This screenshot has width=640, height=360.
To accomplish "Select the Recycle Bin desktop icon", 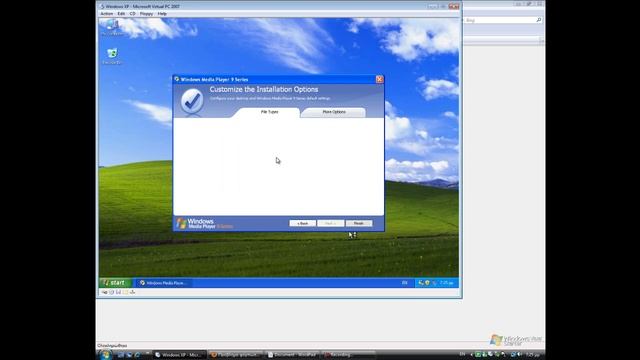I will tap(112, 56).
